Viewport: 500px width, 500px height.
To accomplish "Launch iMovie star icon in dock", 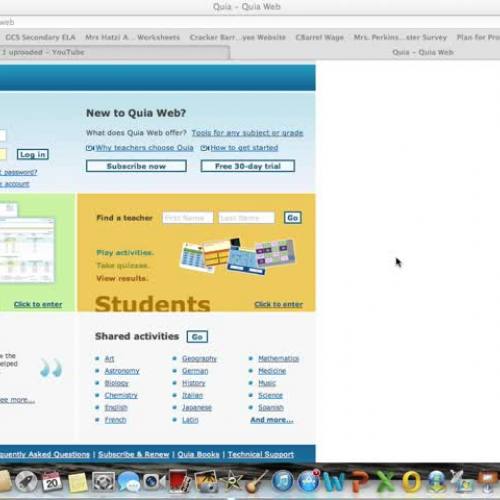I will pos(232,482).
